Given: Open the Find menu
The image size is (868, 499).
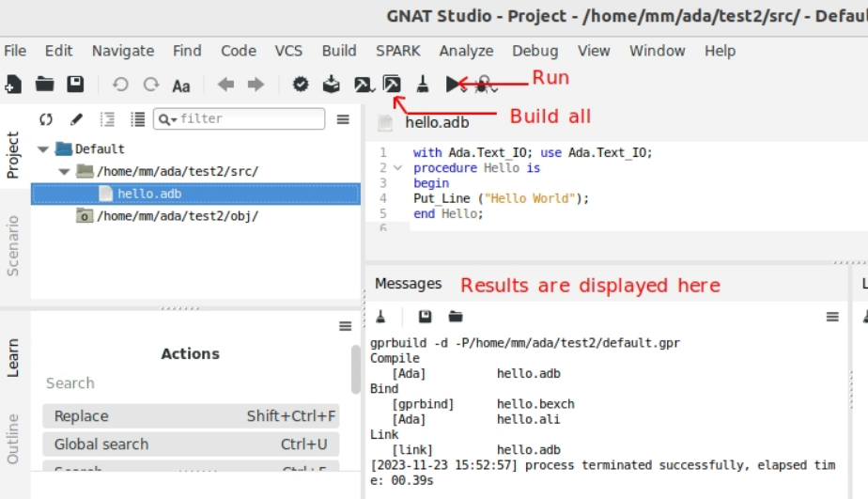Looking at the screenshot, I should [x=187, y=51].
